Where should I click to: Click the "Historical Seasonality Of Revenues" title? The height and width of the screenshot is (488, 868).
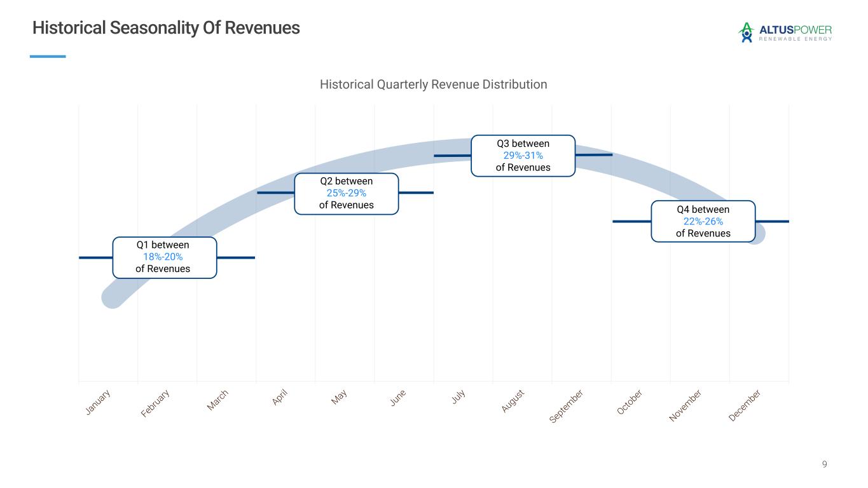166,28
